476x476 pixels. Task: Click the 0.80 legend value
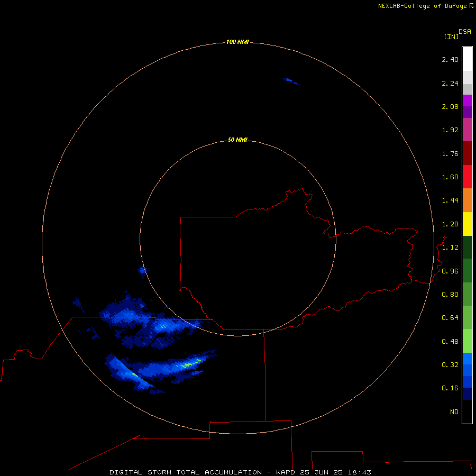coord(450,295)
